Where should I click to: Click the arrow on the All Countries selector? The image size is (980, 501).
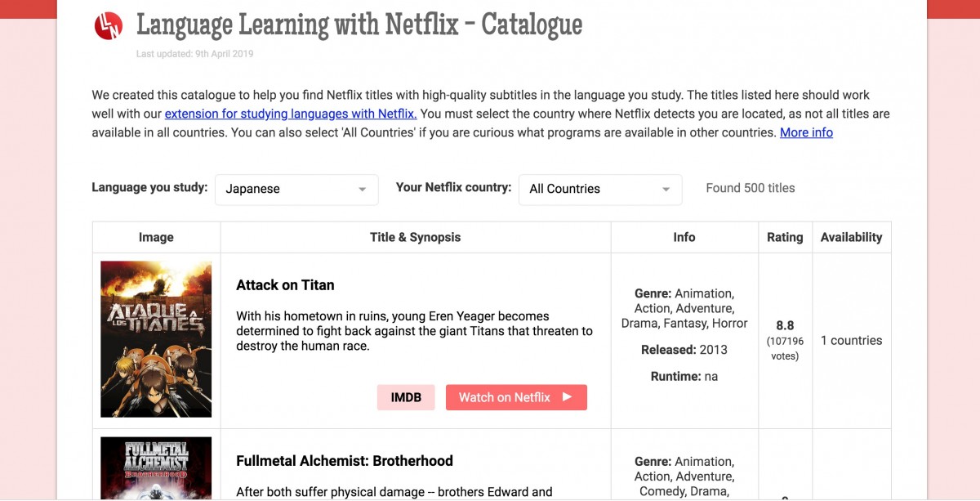point(666,190)
